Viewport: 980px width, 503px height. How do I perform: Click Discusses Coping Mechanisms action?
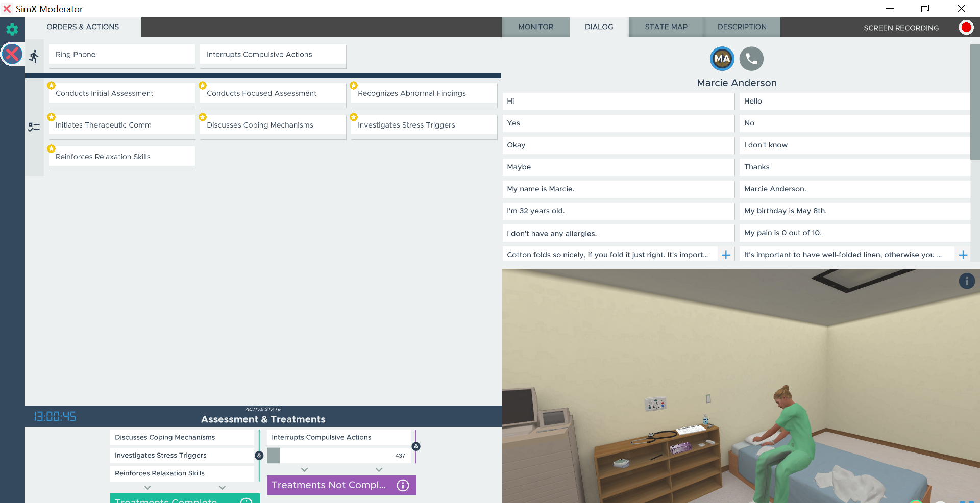click(x=273, y=125)
